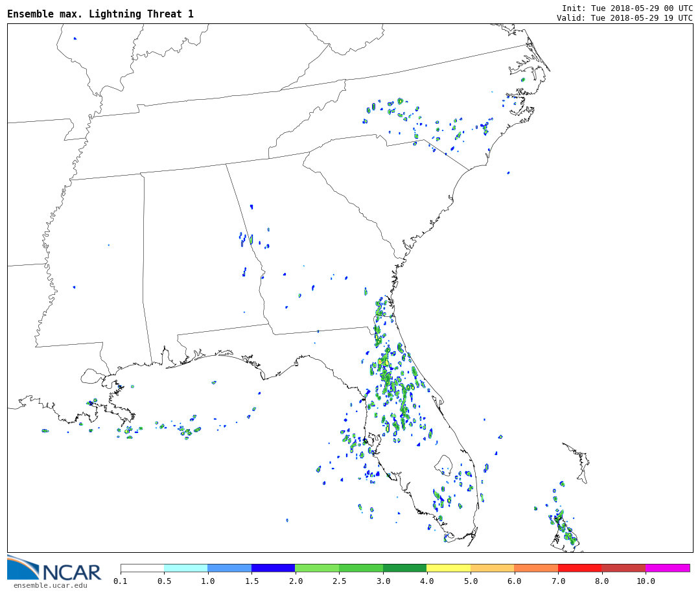The image size is (700, 593).
Task: Select the light blue 1.0–1.5 colorbar segment
Action: [x=230, y=568]
